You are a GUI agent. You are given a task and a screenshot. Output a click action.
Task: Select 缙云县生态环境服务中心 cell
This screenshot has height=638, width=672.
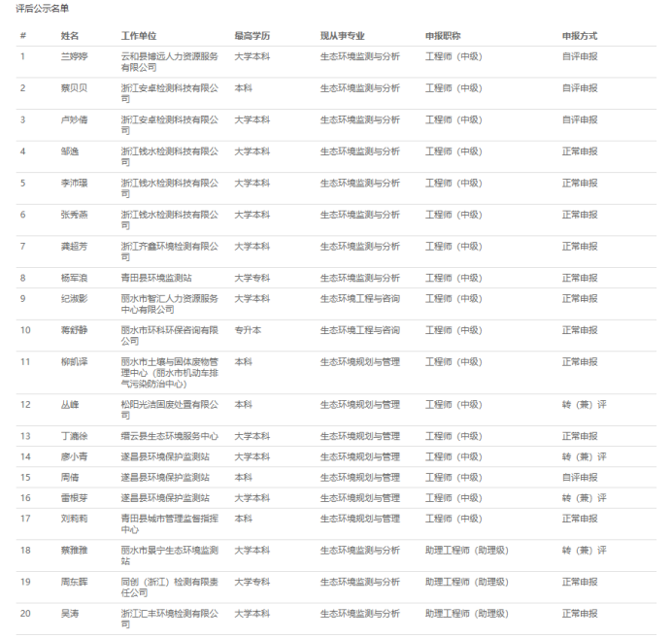(169, 436)
